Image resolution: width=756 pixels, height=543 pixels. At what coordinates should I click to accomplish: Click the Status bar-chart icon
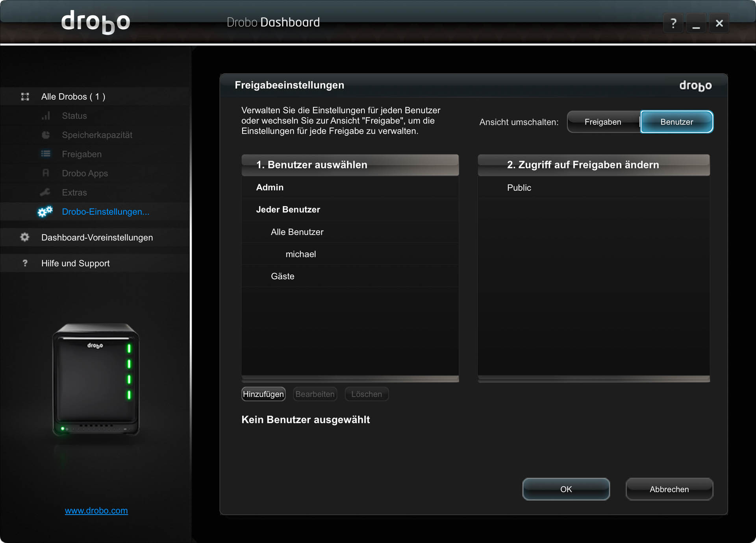46,116
